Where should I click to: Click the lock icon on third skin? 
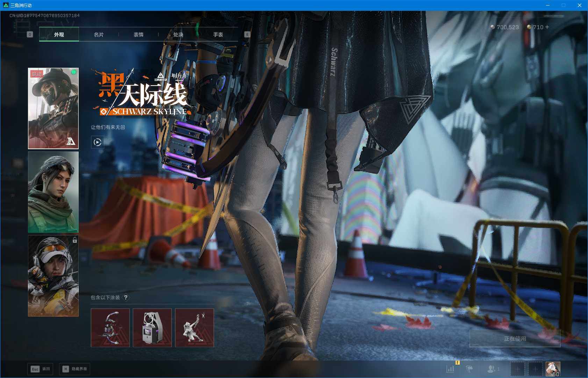tap(75, 240)
